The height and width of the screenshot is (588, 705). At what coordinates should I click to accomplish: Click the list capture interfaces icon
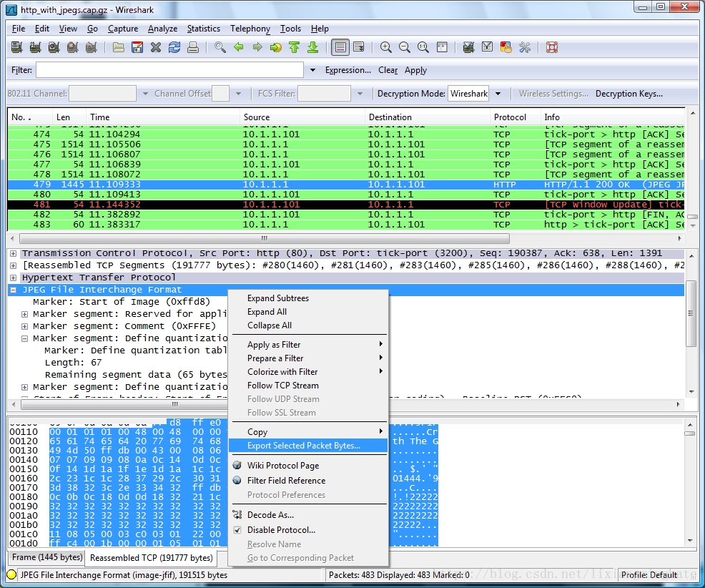click(x=17, y=47)
